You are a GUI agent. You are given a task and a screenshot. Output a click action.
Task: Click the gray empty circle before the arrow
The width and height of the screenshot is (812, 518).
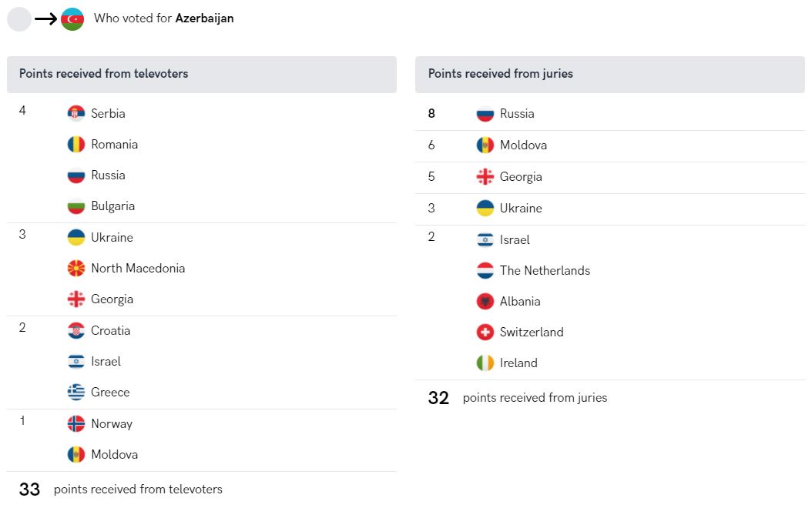[x=19, y=19]
